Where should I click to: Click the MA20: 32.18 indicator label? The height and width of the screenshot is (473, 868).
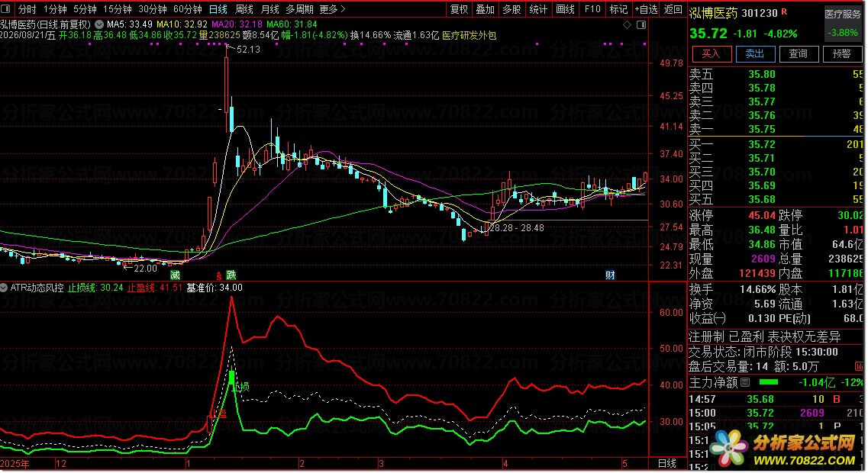(237, 24)
